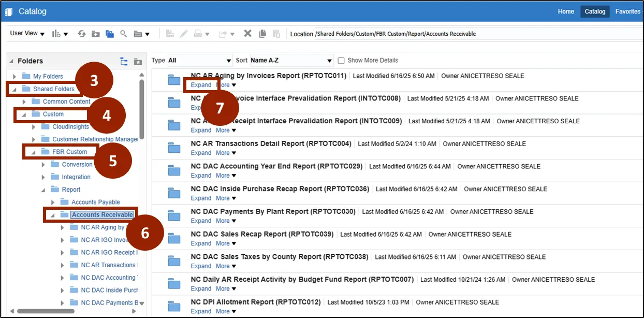The height and width of the screenshot is (318, 644).
Task: Open the Sort Name A-Z dropdown
Action: point(291,61)
